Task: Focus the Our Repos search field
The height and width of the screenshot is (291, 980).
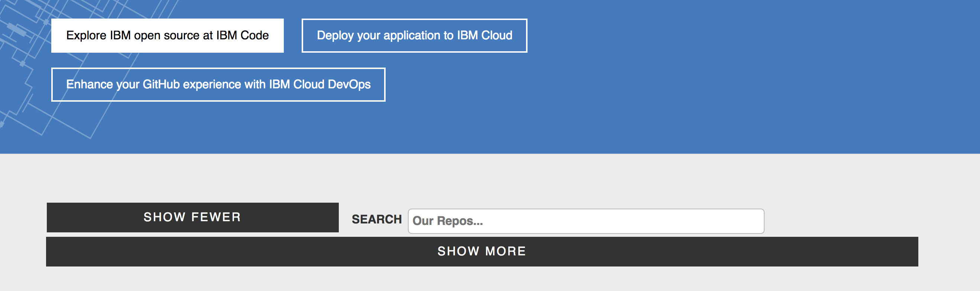Action: point(586,221)
